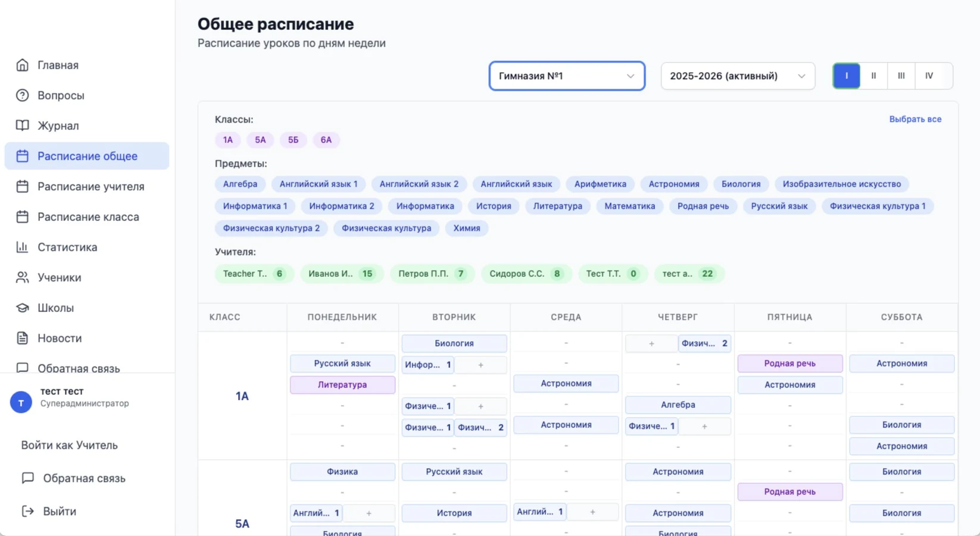The image size is (980, 536).
Task: Open the 2025-2026 academic year dropdown
Action: click(738, 76)
